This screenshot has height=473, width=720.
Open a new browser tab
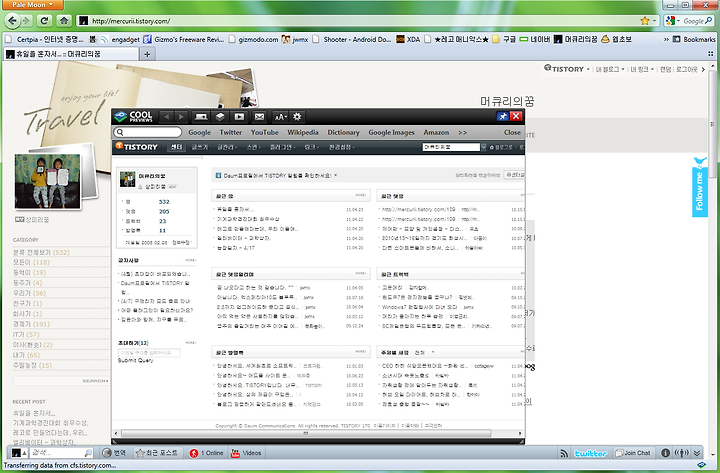147,54
